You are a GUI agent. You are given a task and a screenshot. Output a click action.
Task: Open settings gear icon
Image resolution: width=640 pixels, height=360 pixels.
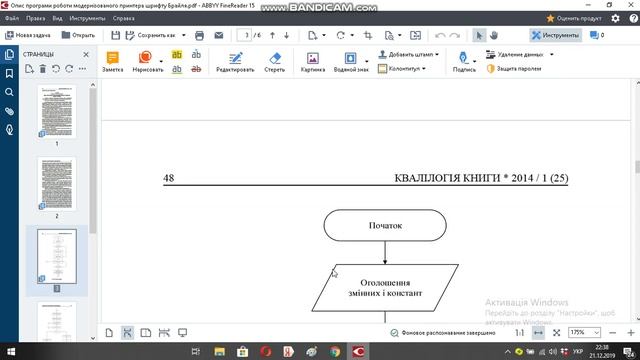(615, 18)
